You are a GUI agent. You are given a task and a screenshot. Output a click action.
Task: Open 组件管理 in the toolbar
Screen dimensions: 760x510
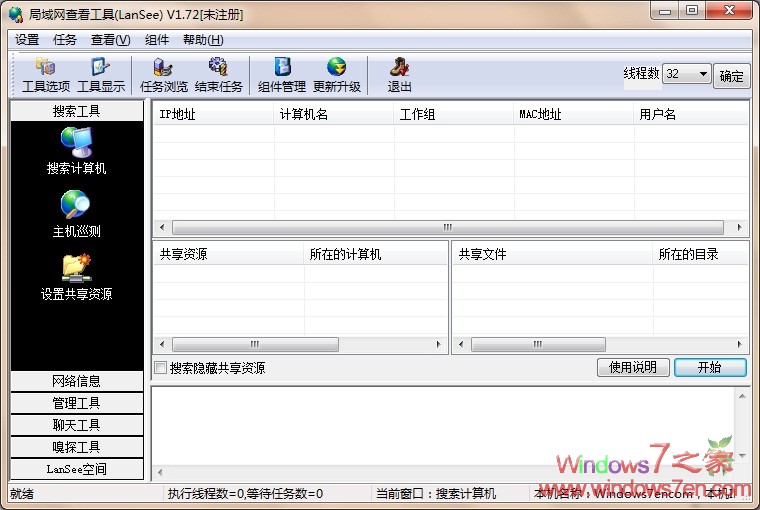click(x=282, y=75)
